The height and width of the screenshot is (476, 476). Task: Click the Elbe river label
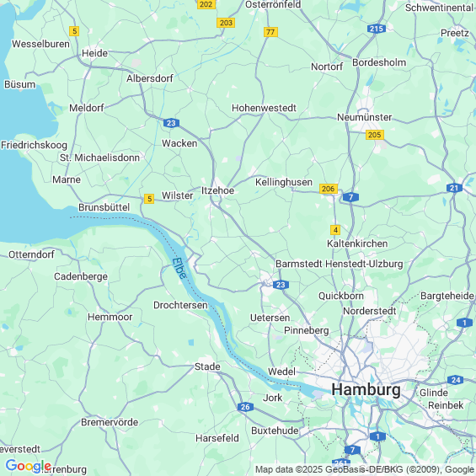click(179, 269)
